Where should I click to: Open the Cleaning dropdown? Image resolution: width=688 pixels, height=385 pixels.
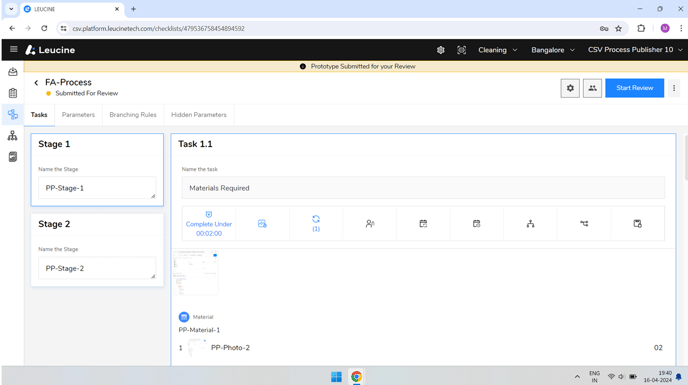point(498,50)
